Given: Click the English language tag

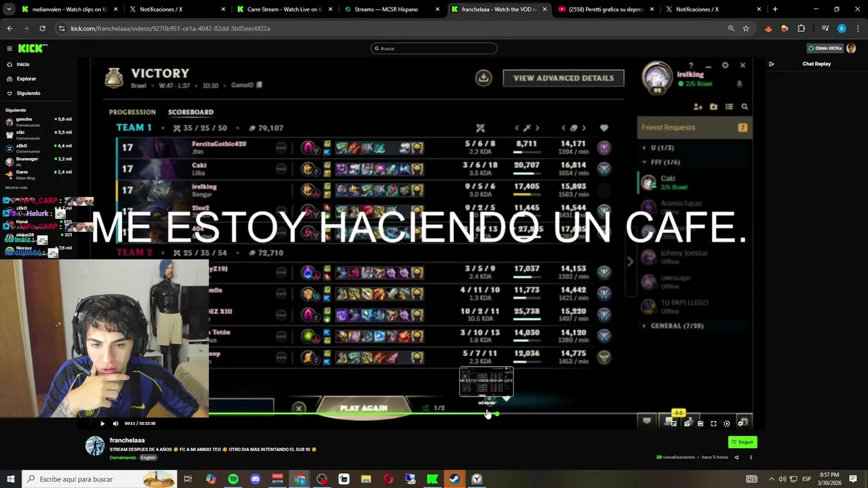Looking at the screenshot, I should pyautogui.click(x=148, y=457).
